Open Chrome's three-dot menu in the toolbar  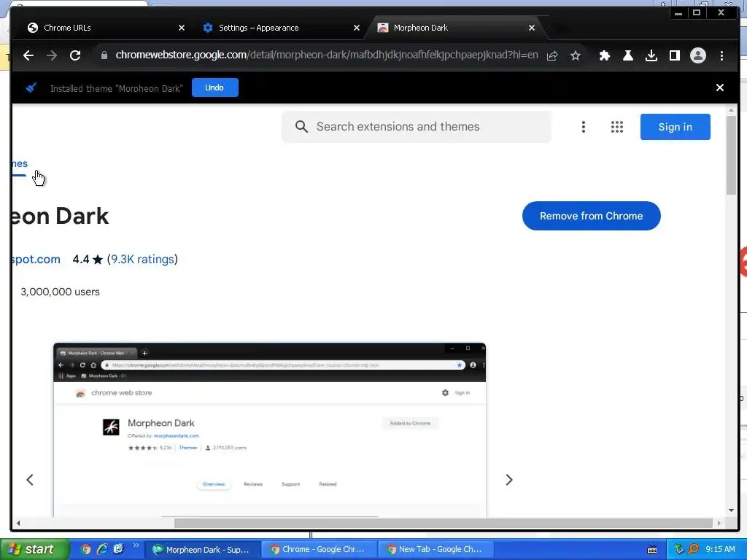click(x=721, y=55)
